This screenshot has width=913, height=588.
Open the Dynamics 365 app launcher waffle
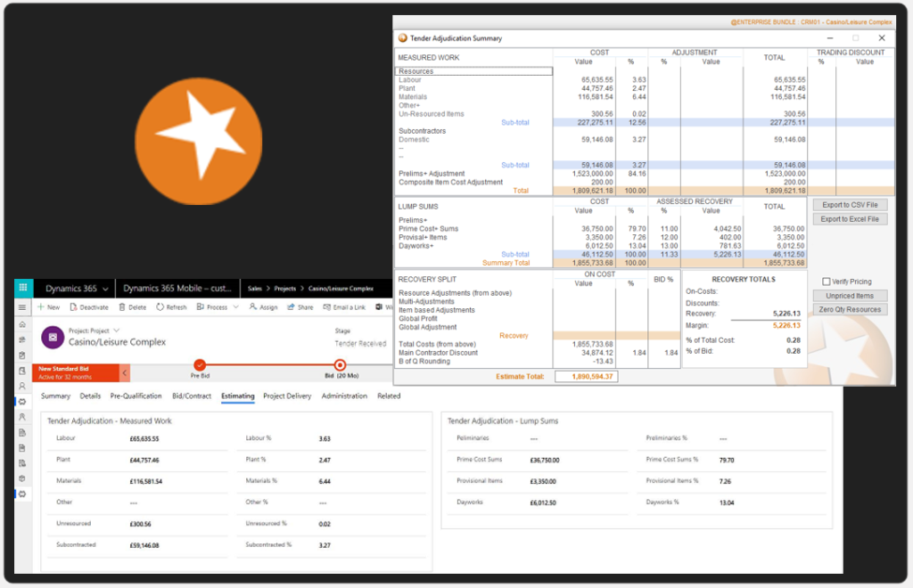pos(22,287)
